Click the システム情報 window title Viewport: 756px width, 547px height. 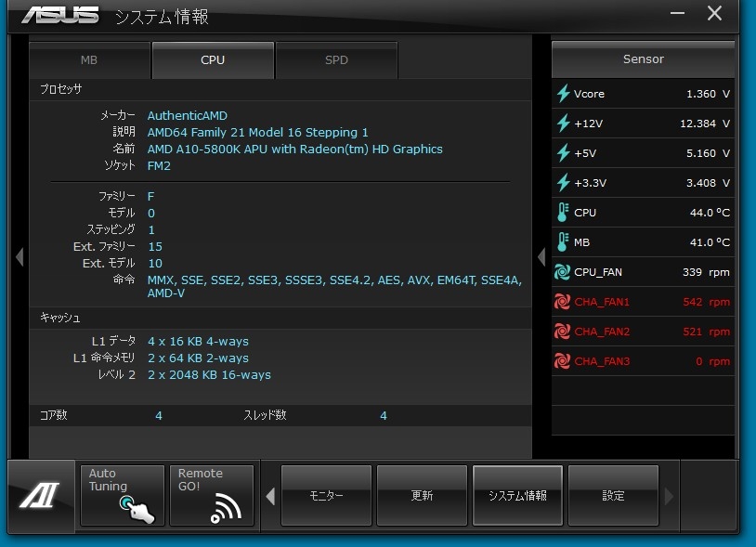click(x=162, y=17)
